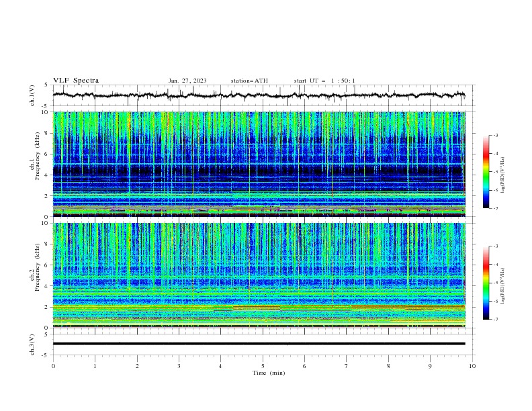Click the "-5" tick of ch.1(V) axis

pos(46,106)
